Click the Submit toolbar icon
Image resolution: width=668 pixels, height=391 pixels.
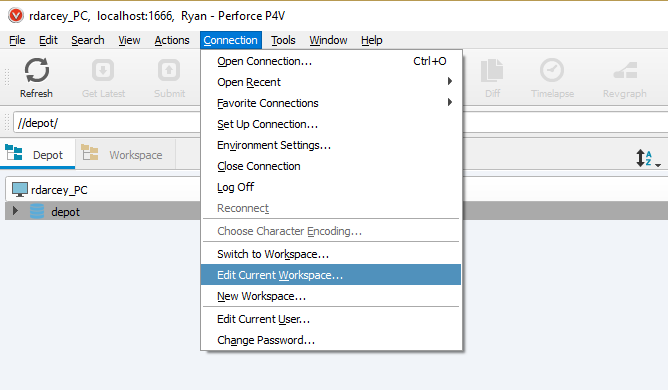[x=169, y=70]
